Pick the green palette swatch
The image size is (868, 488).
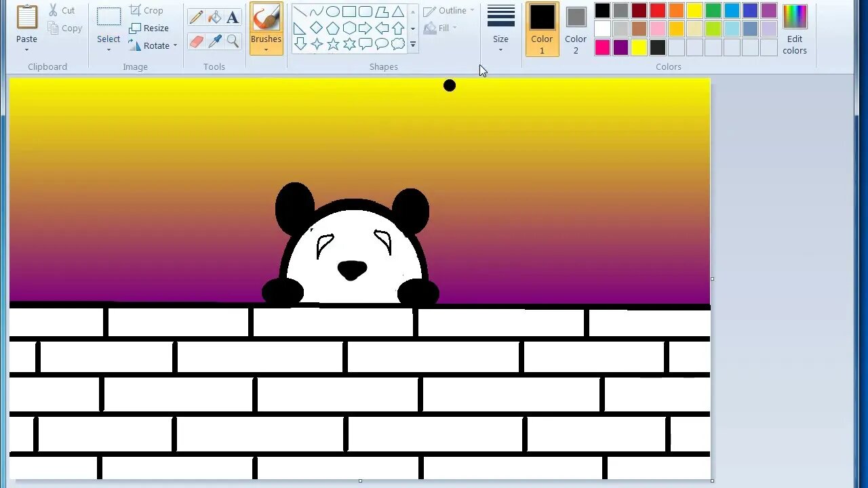pyautogui.click(x=713, y=10)
